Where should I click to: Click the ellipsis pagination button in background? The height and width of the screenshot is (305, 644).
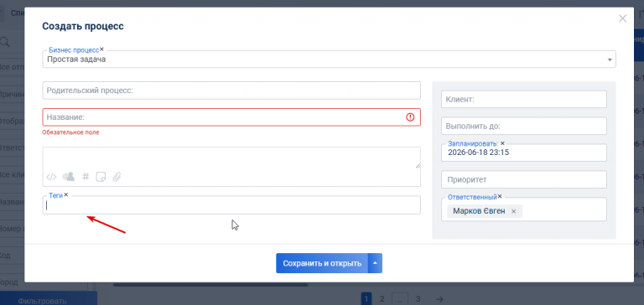400,299
